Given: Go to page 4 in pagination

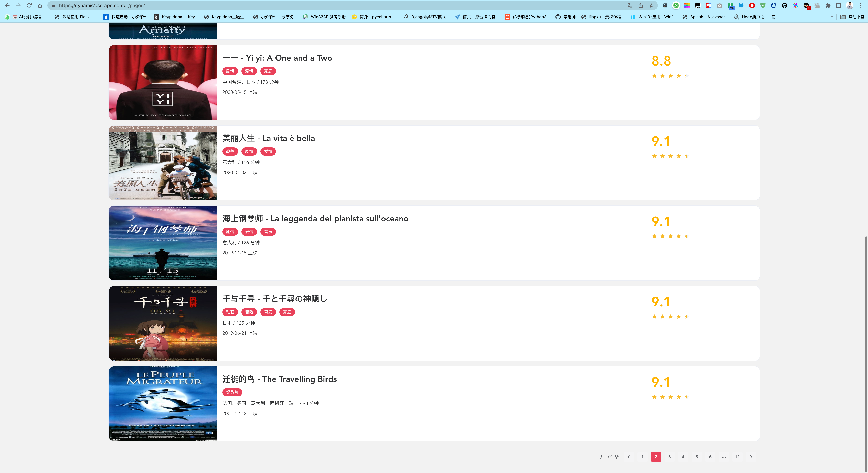Looking at the screenshot, I should point(683,457).
